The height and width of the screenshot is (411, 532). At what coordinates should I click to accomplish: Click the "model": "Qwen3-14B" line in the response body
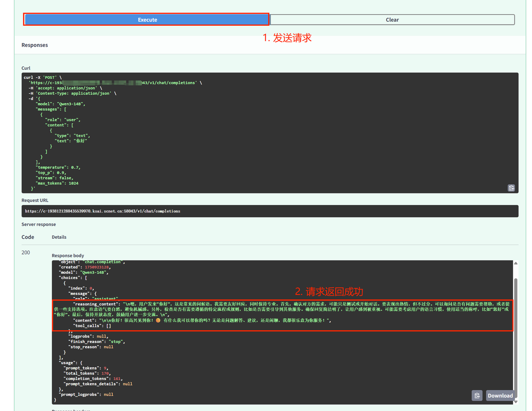point(84,272)
